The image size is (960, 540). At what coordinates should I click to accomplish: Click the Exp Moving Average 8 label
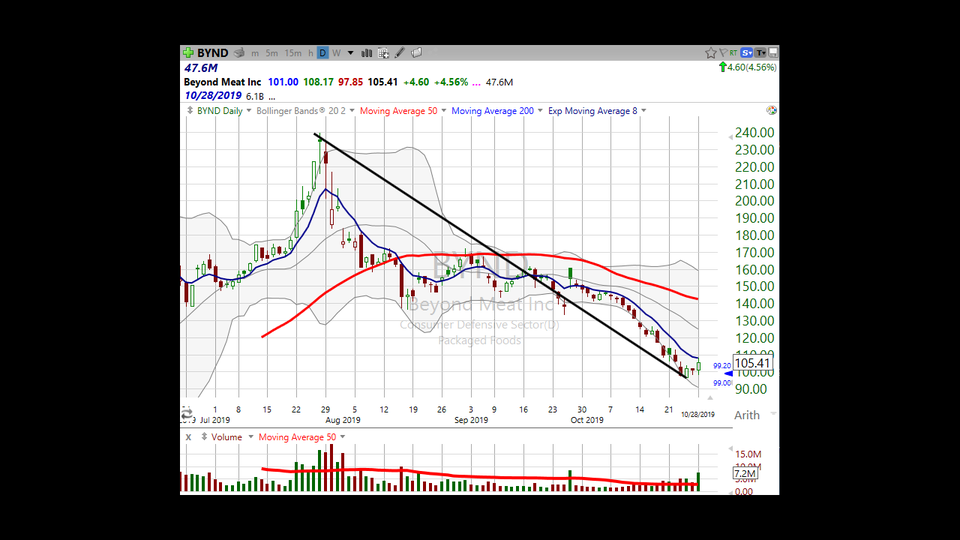click(x=593, y=111)
